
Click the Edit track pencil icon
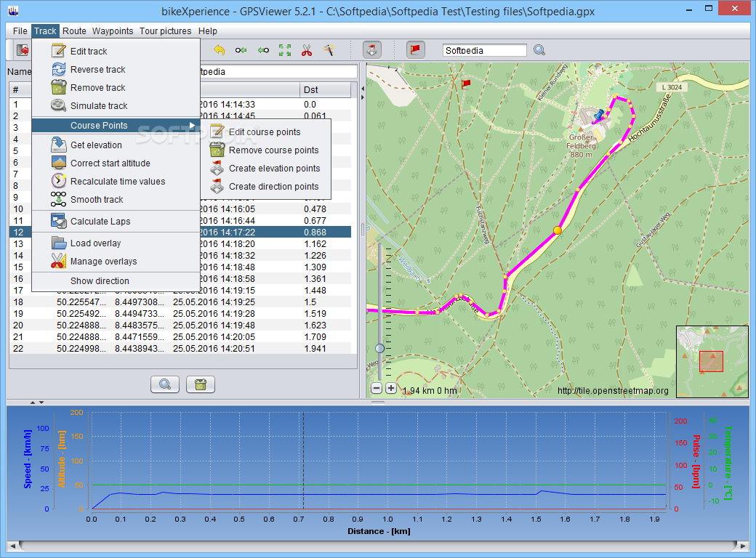tap(58, 51)
